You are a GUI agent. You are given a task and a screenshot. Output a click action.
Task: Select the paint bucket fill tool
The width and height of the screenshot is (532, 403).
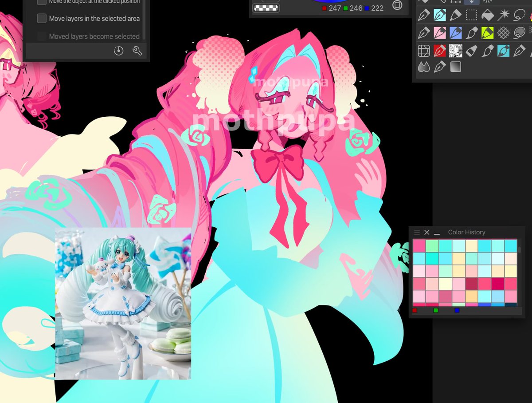coord(487,15)
